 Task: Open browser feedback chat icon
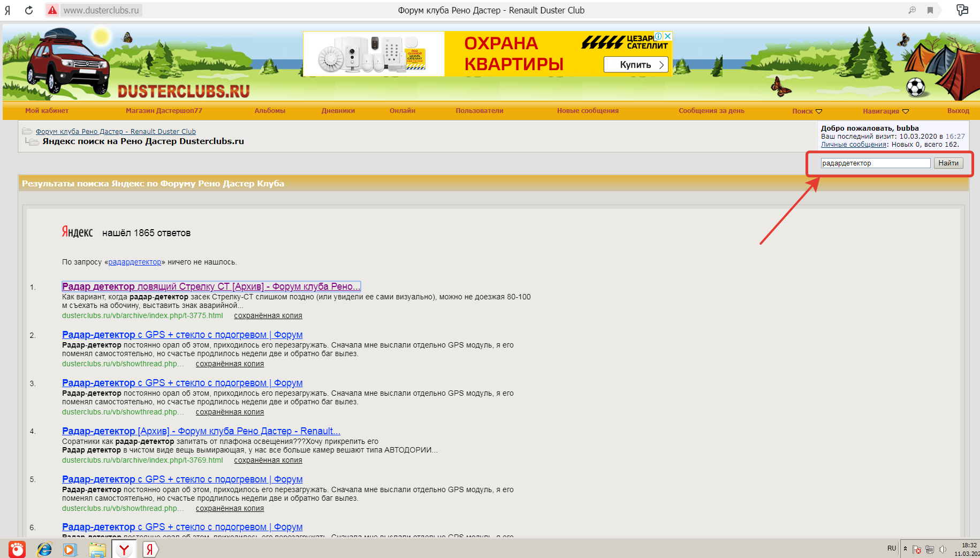point(962,10)
